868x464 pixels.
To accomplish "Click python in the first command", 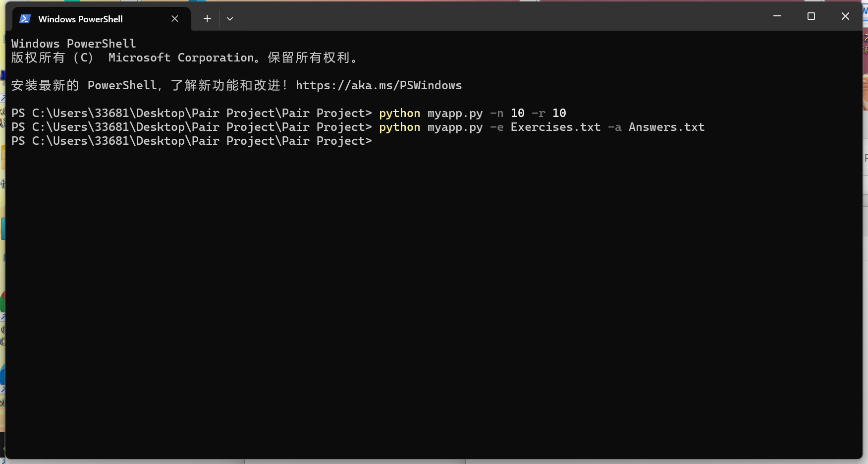I will coord(399,114).
